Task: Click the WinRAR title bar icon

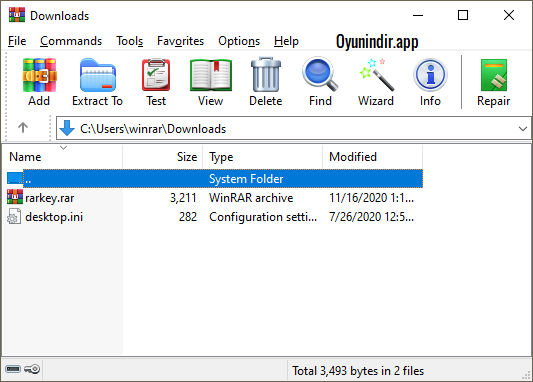Action: 17,15
